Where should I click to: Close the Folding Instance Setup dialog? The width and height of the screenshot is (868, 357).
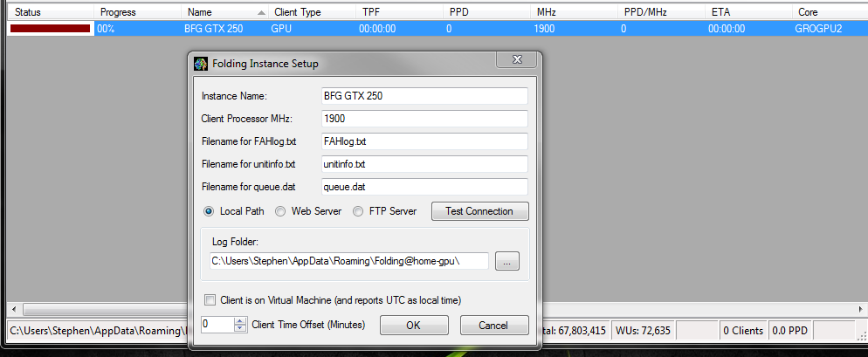click(x=517, y=59)
